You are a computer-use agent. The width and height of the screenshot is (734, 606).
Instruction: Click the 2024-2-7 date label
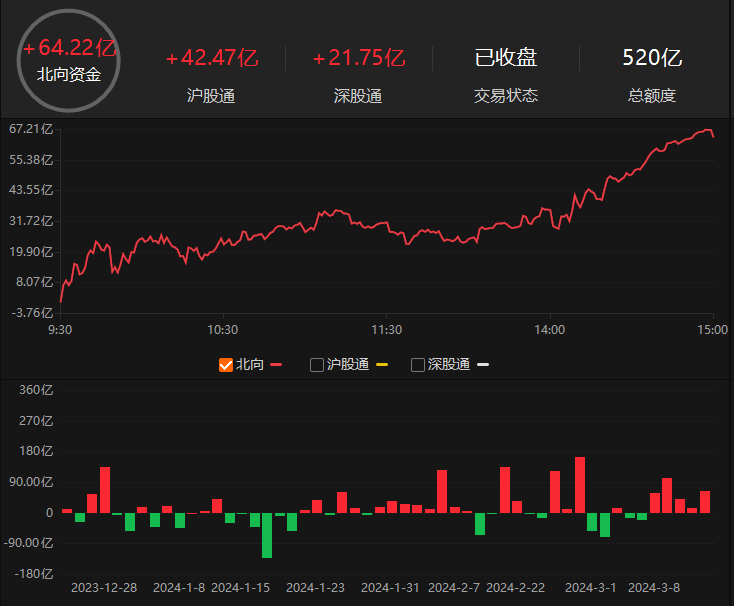point(454,588)
